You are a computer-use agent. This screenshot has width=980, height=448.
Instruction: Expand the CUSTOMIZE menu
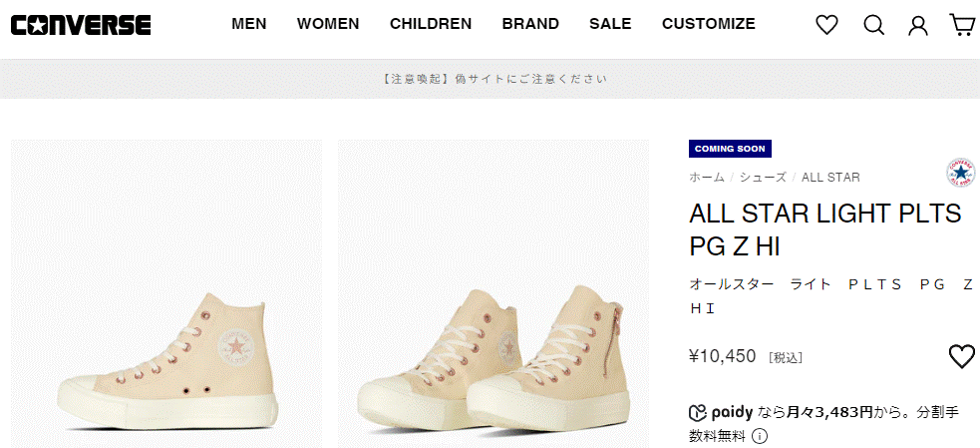[709, 24]
